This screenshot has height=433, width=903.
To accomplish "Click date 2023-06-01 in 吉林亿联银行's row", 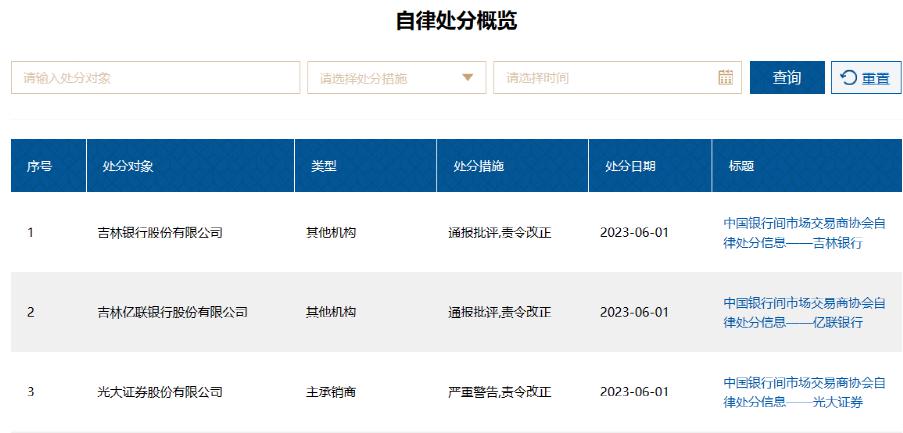I will [634, 312].
